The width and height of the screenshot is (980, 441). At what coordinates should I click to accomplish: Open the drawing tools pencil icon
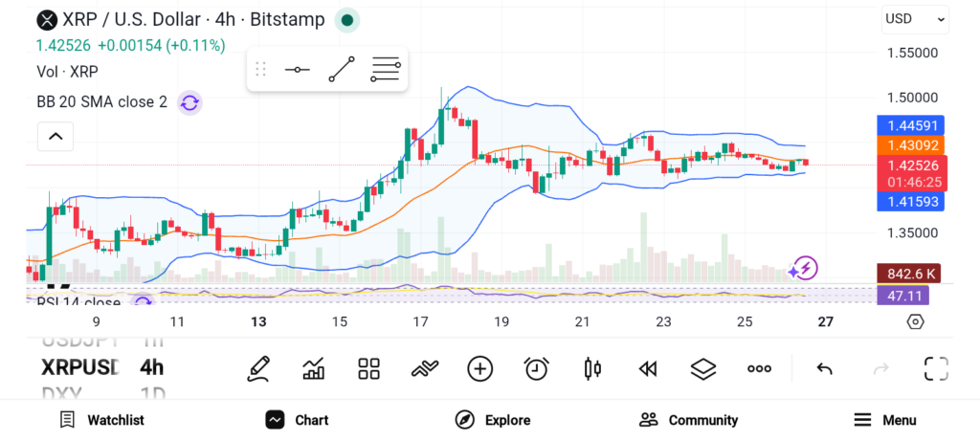pyautogui.click(x=257, y=368)
